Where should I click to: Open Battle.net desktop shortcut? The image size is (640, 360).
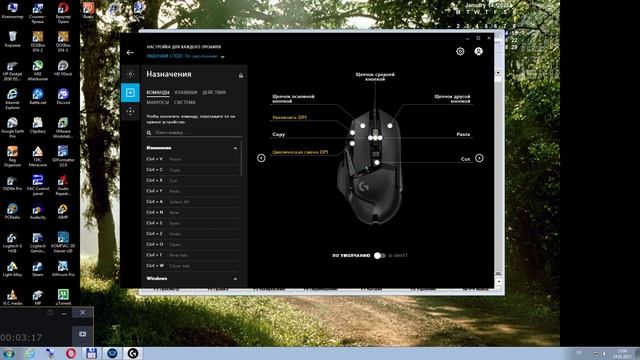point(38,97)
